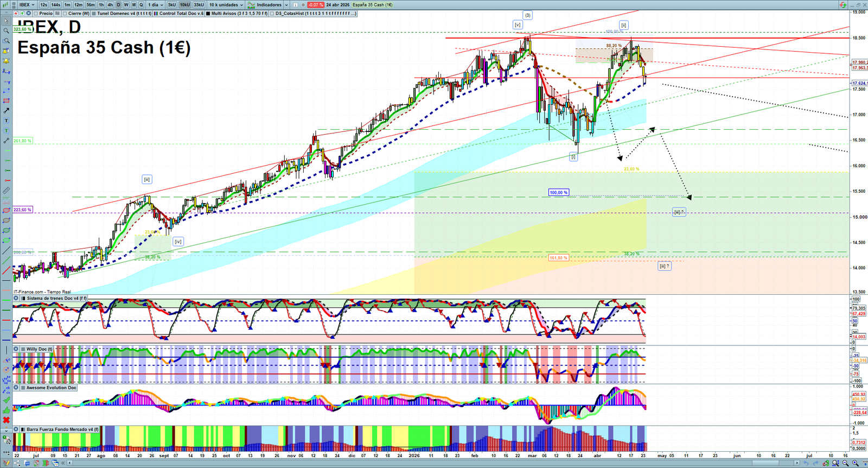The width and height of the screenshot is (868, 468).
Task: Switch to the 12s timeframe
Action: pos(43,5)
